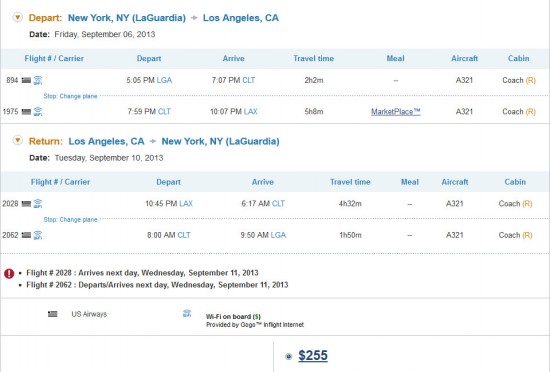Click the US Airways legend flag icon
550x372 pixels.
(53, 314)
